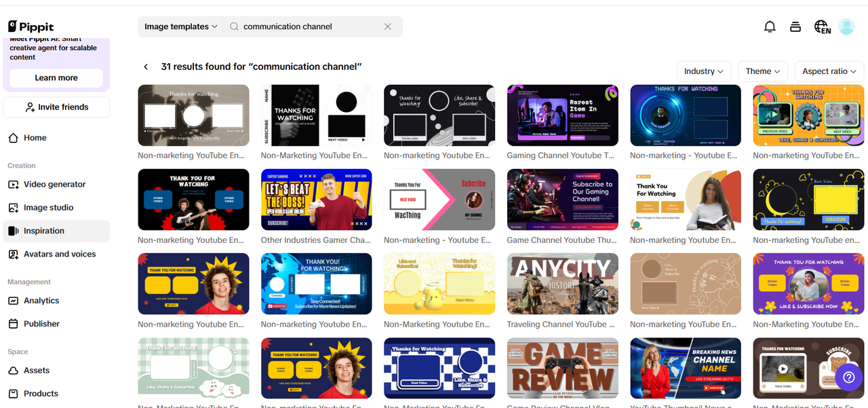Screen dimensions: 868x408
Task: Expand the Image templates selector
Action: 180,26
